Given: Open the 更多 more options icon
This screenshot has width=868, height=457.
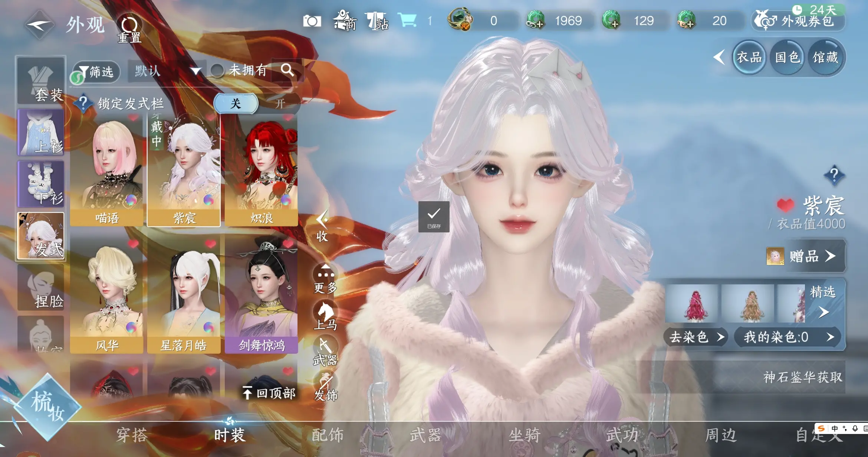Looking at the screenshot, I should [x=325, y=278].
